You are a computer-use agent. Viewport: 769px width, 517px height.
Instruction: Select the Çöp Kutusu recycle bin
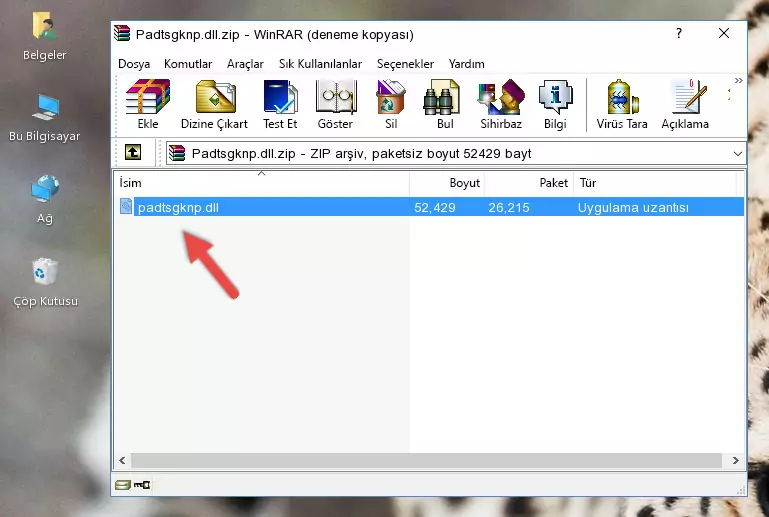coord(45,283)
